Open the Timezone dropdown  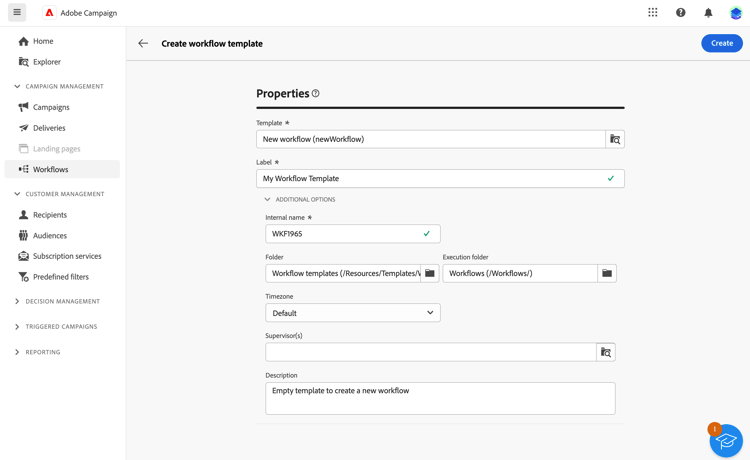click(352, 313)
